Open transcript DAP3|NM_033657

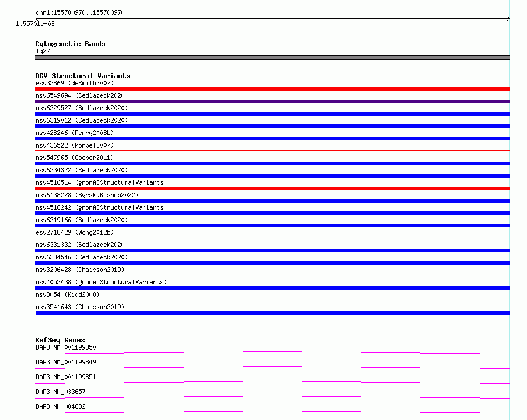click(x=60, y=392)
